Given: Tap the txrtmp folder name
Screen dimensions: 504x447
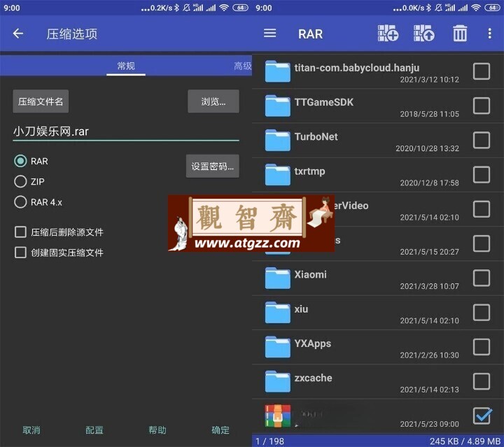Looking at the screenshot, I should [x=310, y=171].
